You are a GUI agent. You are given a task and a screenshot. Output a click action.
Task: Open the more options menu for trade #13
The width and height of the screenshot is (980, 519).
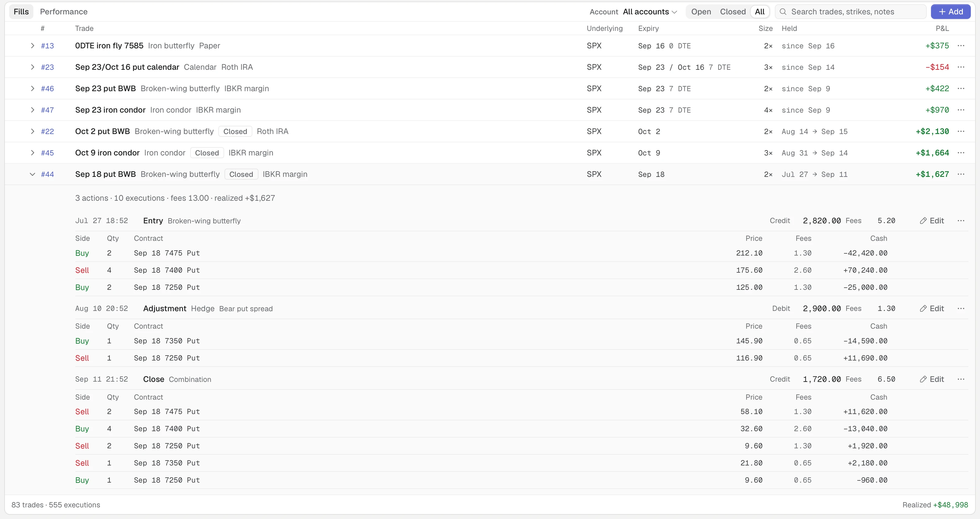(961, 46)
